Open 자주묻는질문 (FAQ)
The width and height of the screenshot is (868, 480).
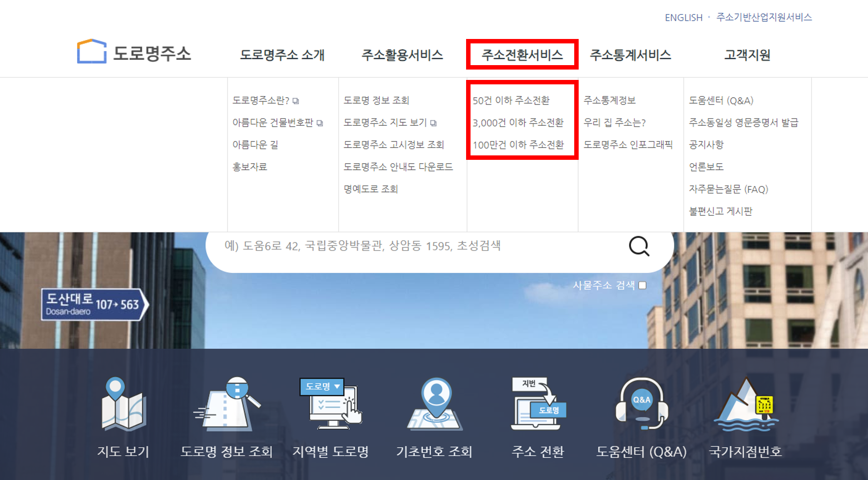click(x=729, y=189)
